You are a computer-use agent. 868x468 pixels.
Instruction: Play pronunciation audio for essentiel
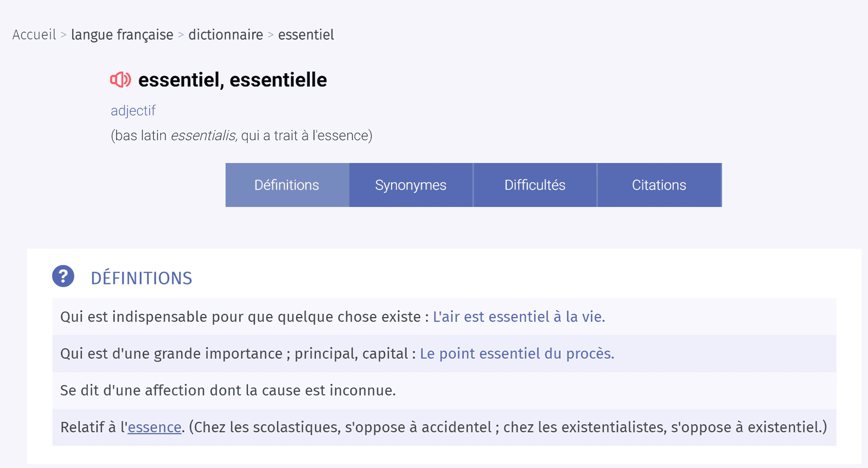tap(120, 80)
